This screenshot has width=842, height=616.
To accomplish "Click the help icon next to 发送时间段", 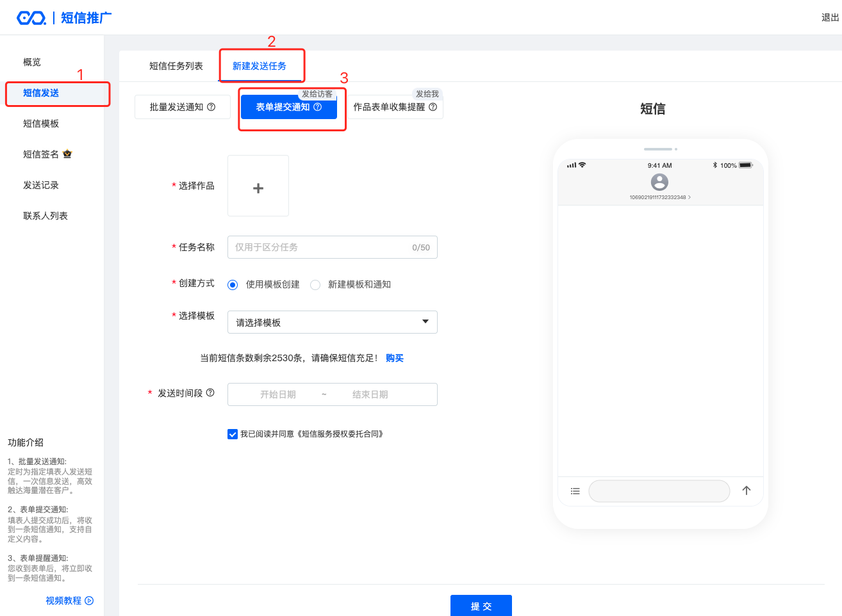I will [210, 393].
